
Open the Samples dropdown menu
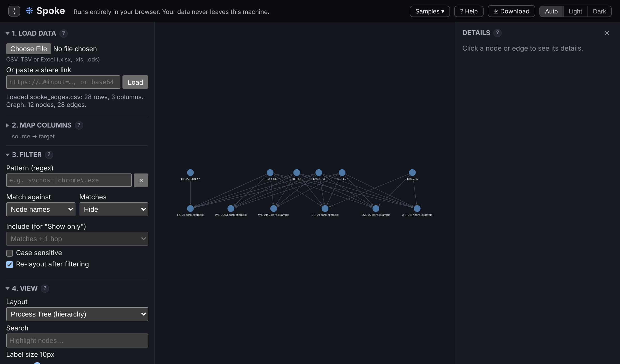[430, 11]
